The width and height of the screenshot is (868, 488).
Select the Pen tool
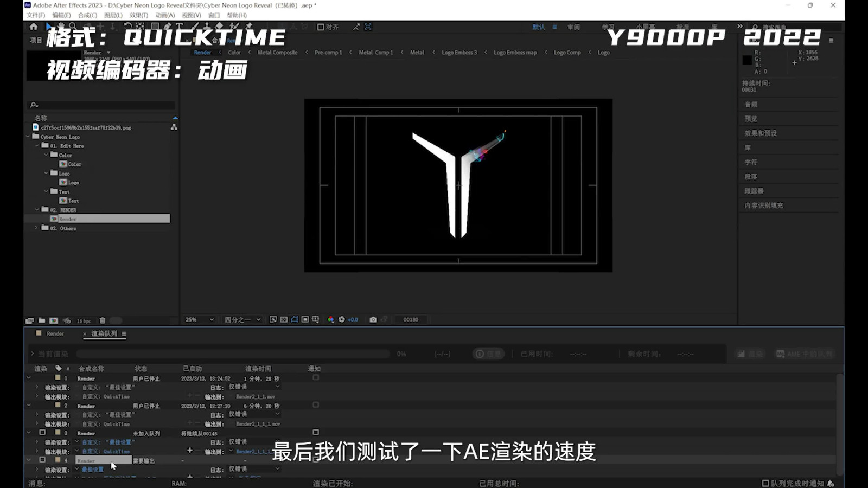coord(168,27)
